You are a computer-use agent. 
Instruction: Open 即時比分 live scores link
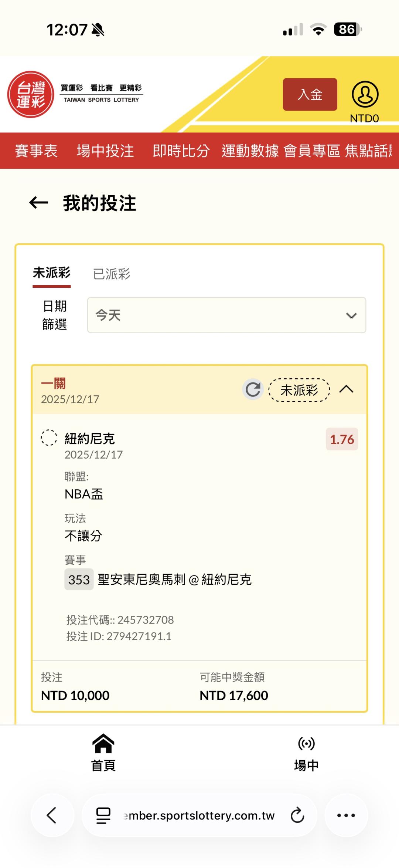pyautogui.click(x=181, y=151)
